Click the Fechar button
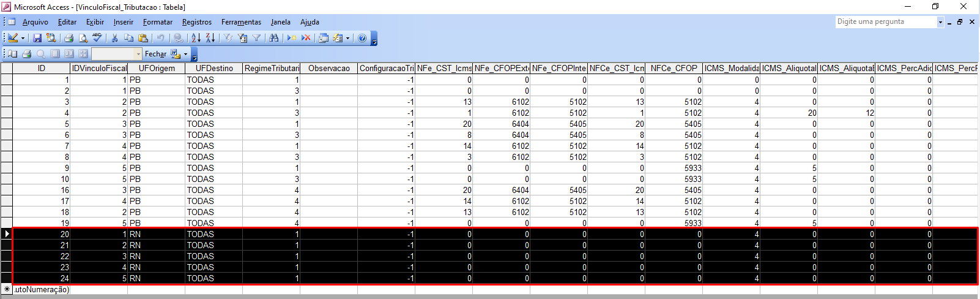The image size is (980, 299). pyautogui.click(x=155, y=54)
